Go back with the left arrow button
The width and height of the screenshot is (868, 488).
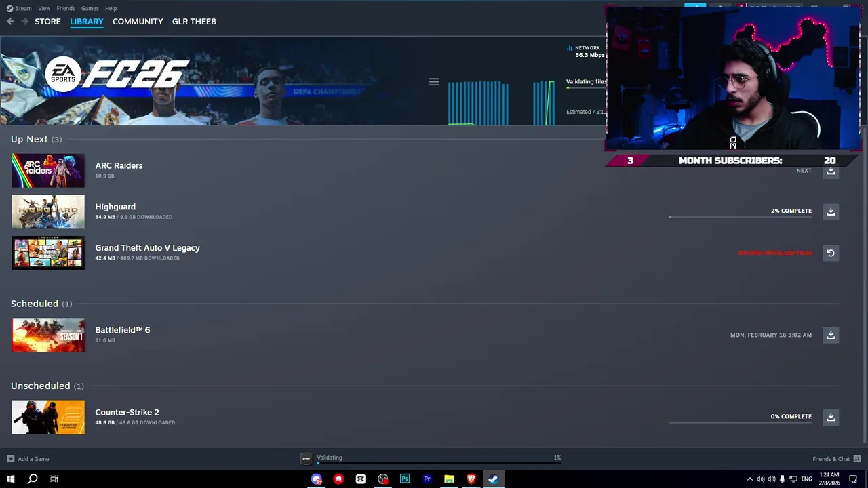pyautogui.click(x=10, y=22)
